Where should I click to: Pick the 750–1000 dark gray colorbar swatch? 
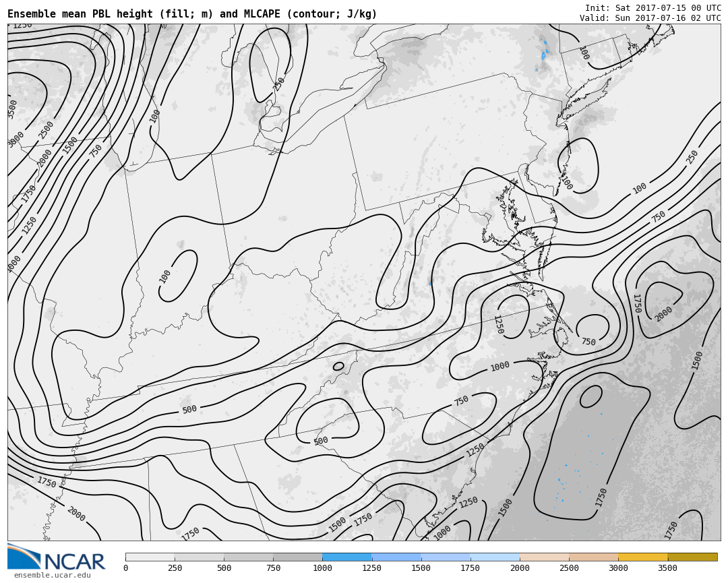298,557
